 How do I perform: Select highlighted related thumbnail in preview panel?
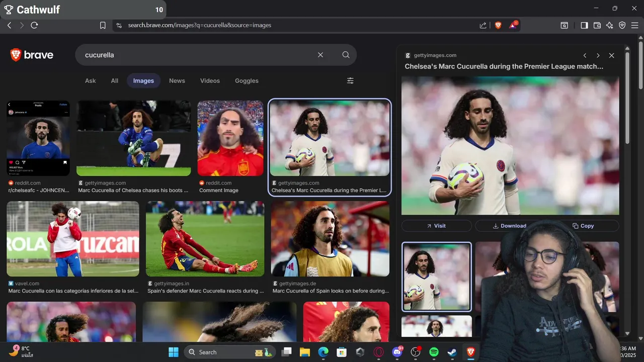[437, 277]
